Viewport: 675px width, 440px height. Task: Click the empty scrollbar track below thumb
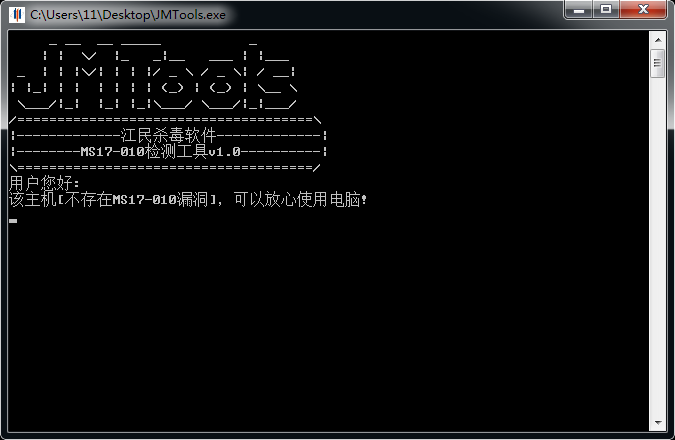[657, 250]
